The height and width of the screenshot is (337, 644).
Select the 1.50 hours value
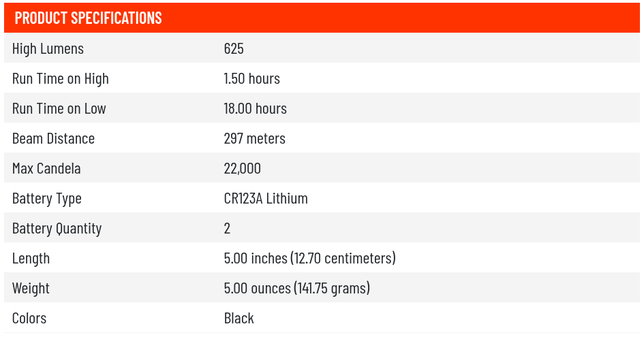pos(251,79)
